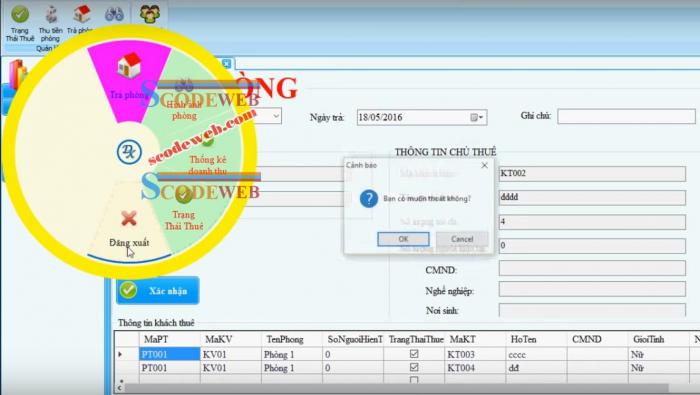Image resolution: width=700 pixels, height=395 pixels.
Task: Click the center DX logo of the radial menu
Action: point(129,152)
